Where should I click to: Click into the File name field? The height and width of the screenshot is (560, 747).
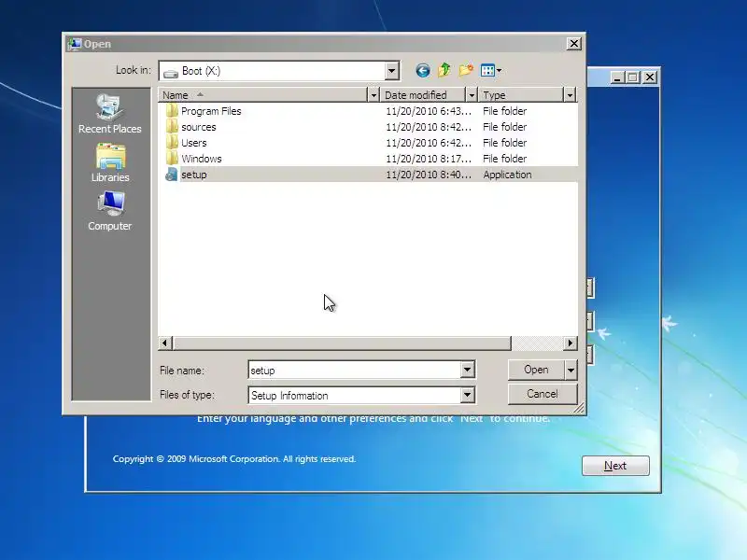(355, 370)
